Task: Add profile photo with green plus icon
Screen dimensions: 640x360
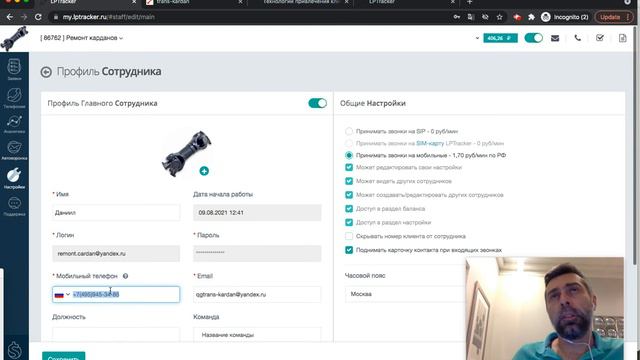Action: tap(204, 171)
